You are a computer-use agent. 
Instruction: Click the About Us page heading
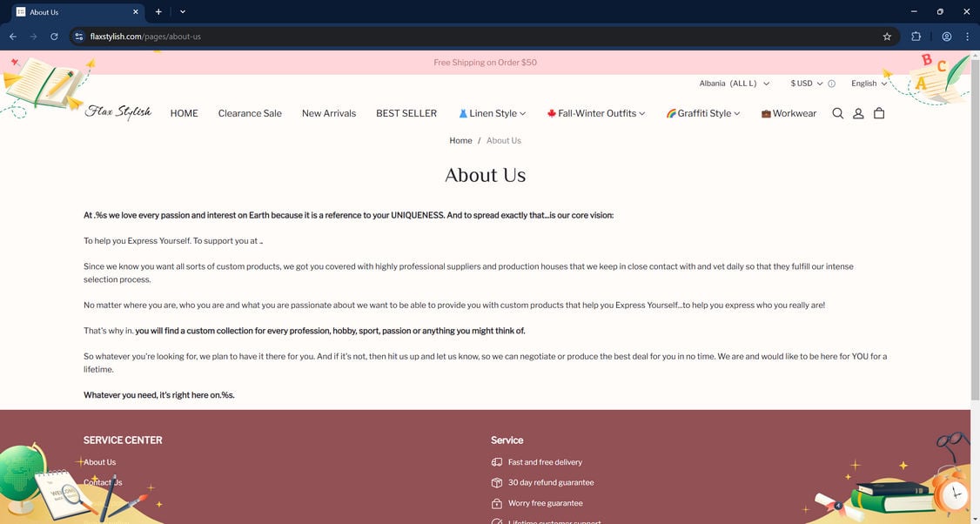click(x=485, y=176)
